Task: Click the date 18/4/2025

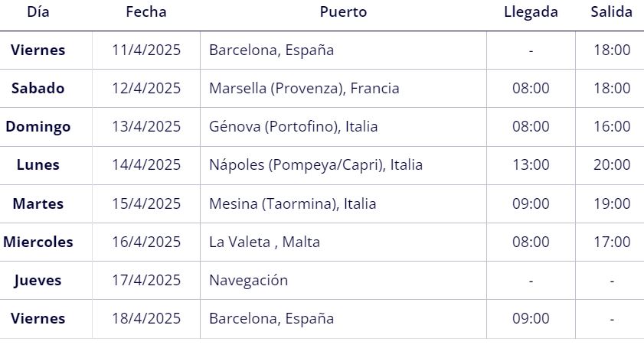Action: pos(146,318)
